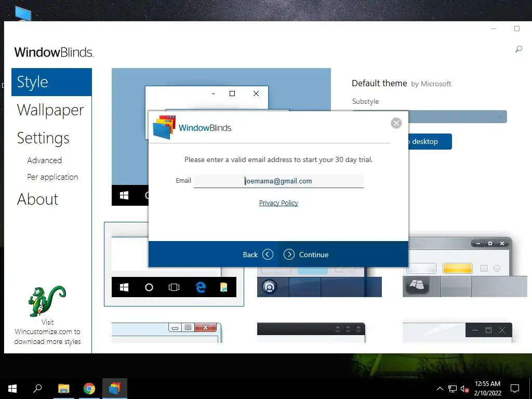This screenshot has width=532, height=399.
Task: Select the Windows 10 style thumbnail
Action: [x=174, y=264]
